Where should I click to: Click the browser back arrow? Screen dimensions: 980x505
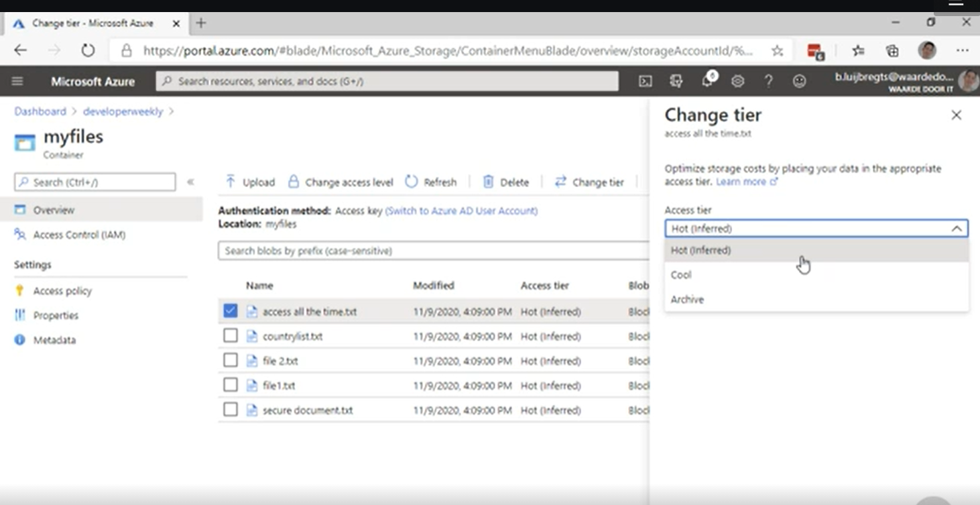(21, 50)
